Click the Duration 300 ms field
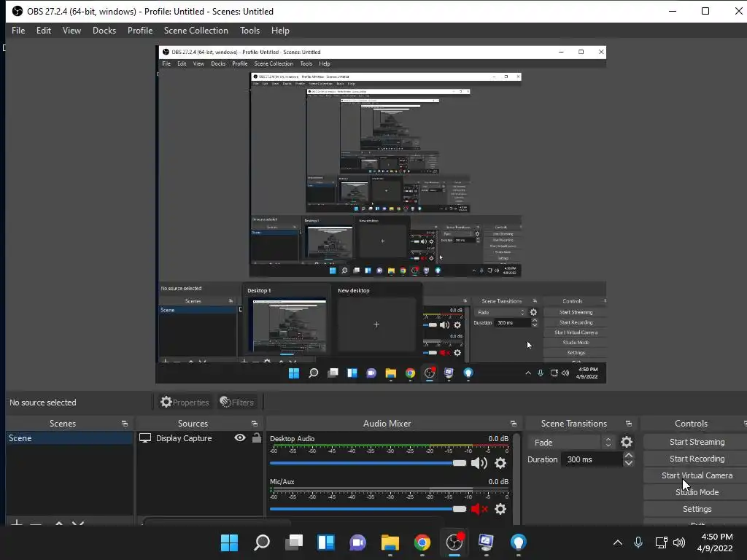Image resolution: width=747 pixels, height=560 pixels. (592, 459)
